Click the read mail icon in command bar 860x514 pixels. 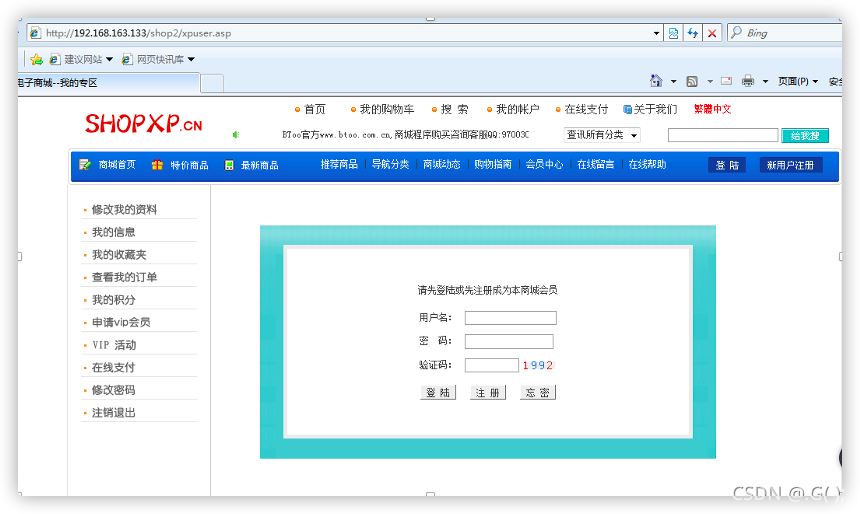(x=726, y=81)
